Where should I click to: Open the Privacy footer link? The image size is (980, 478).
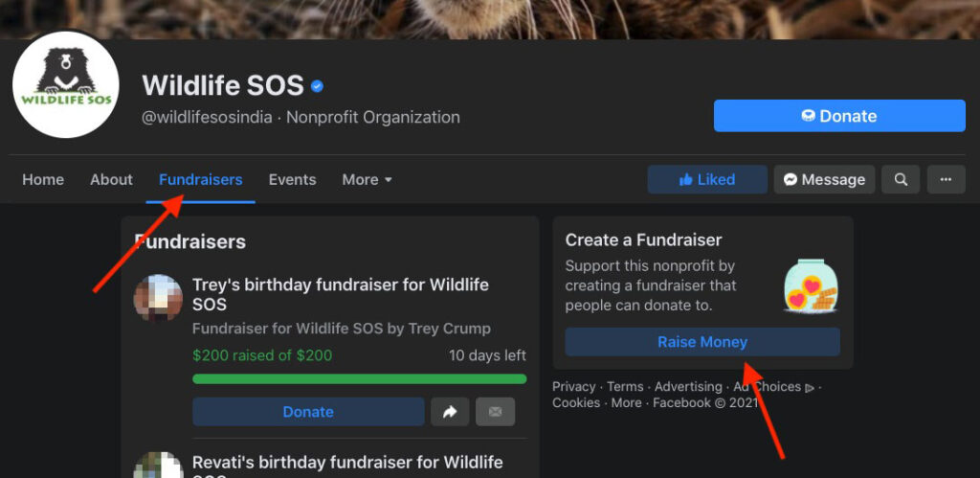[x=573, y=387]
